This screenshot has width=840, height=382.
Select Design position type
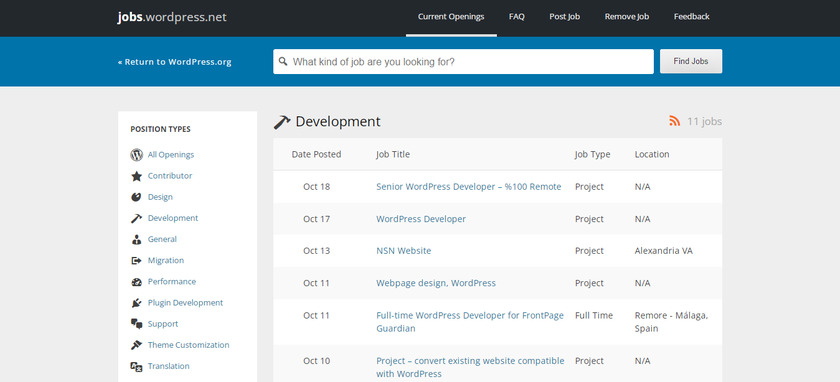[x=160, y=197]
